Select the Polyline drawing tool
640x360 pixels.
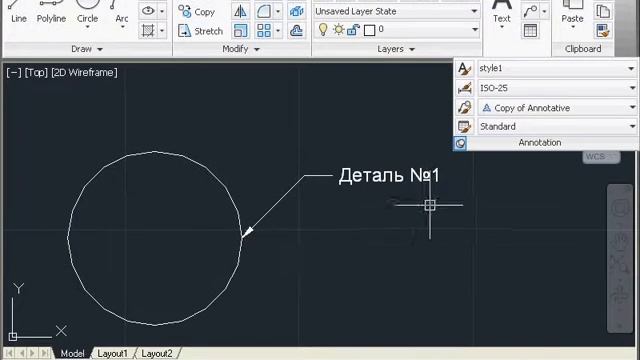51,12
